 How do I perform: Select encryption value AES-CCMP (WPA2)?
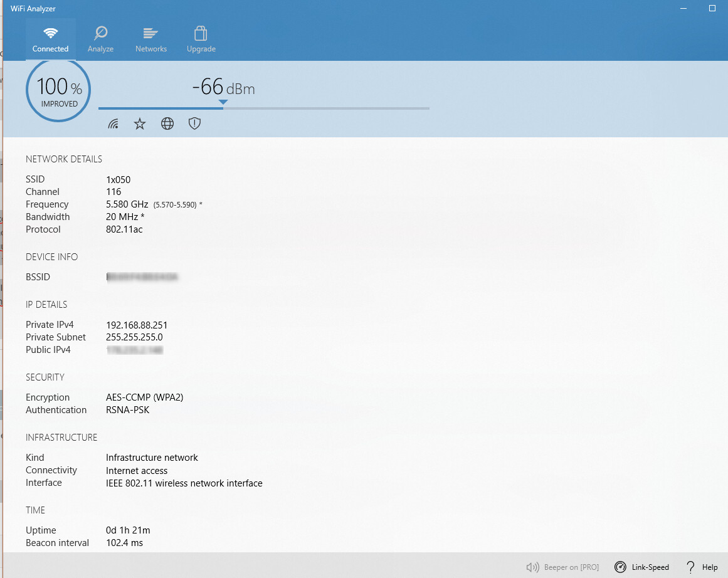point(144,397)
